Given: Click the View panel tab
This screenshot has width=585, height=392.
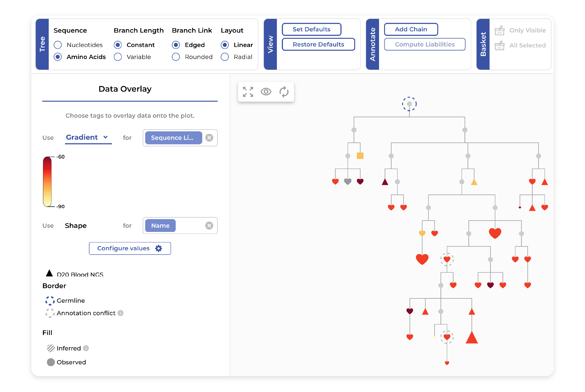Looking at the screenshot, I should click(x=270, y=44).
